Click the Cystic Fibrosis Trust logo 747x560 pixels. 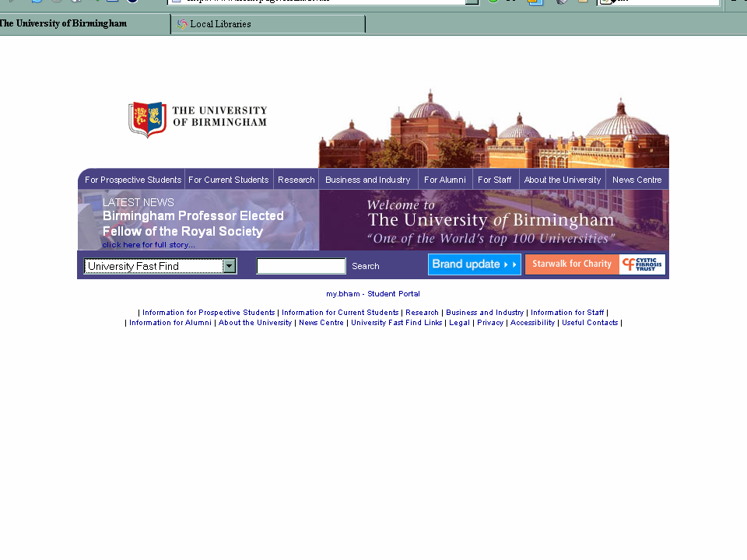click(642, 264)
